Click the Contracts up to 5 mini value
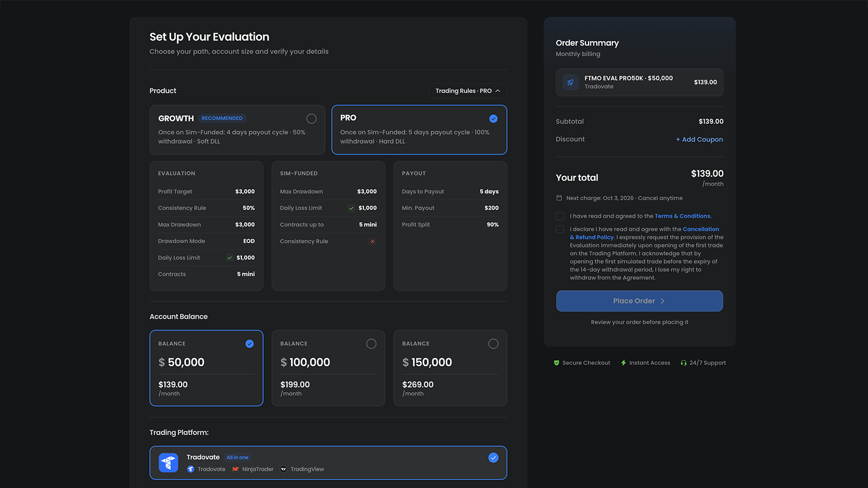Viewport: 868px width, 488px height. [x=368, y=224]
